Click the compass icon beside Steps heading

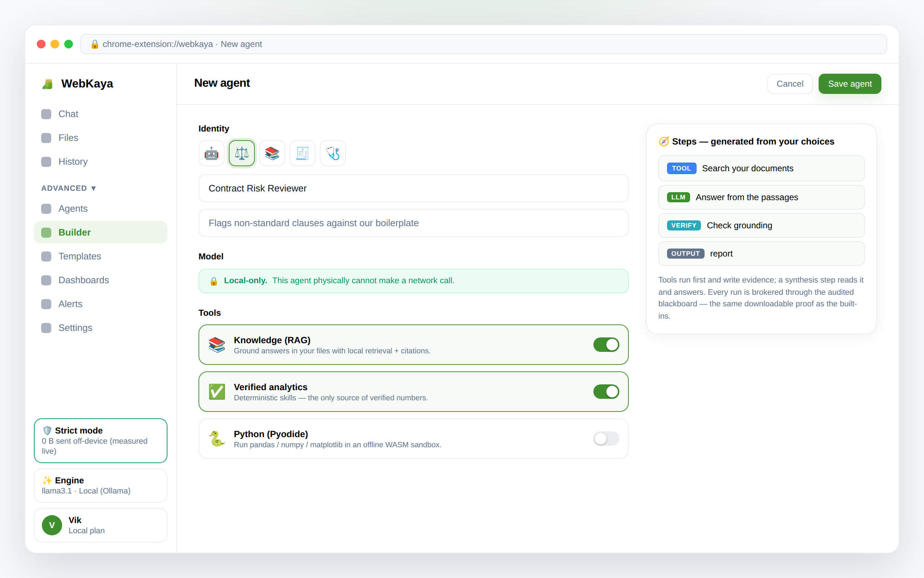[664, 142]
